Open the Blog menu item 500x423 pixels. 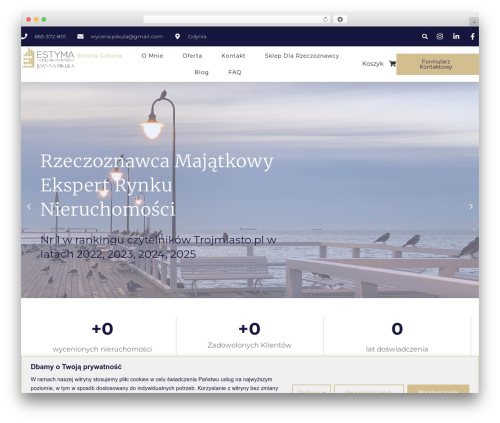coord(201,72)
